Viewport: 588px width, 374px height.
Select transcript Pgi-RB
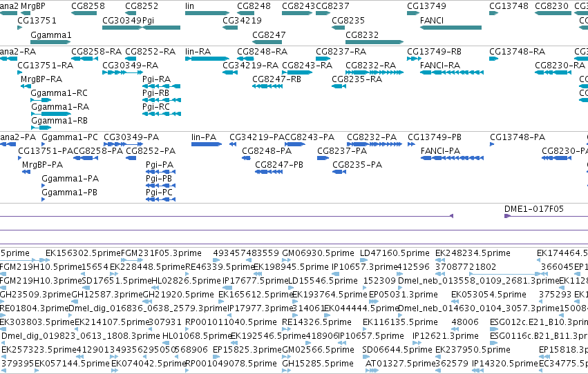click(x=162, y=100)
